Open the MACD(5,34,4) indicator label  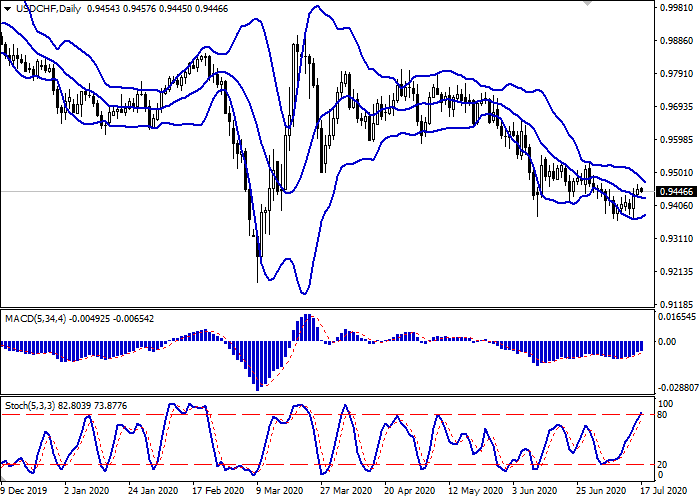point(37,318)
